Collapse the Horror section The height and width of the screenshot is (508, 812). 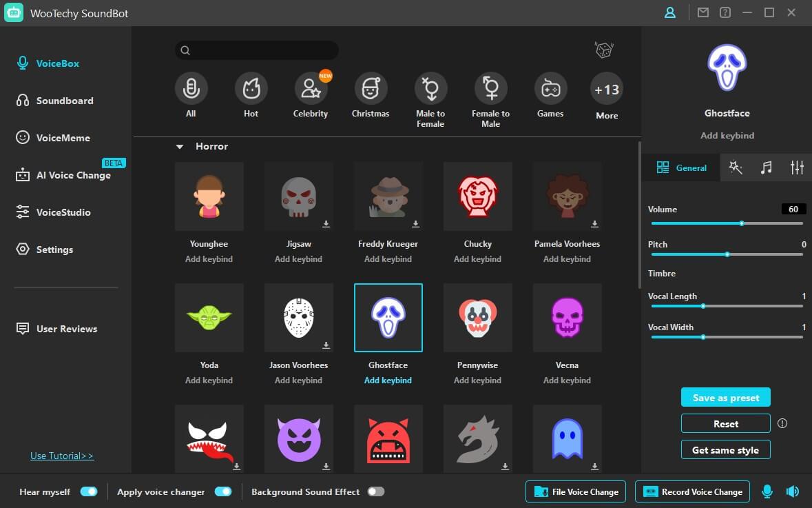(180, 147)
